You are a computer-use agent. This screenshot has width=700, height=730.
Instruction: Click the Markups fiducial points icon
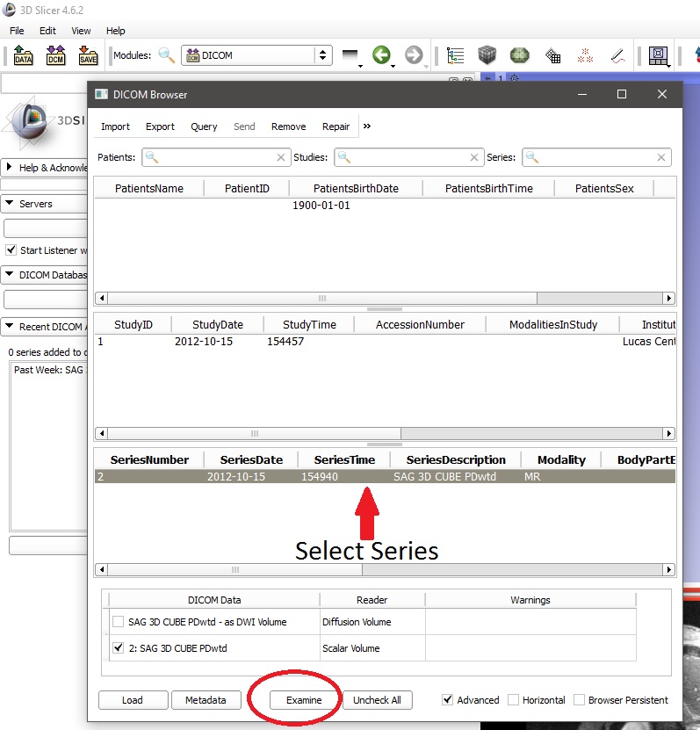point(585,55)
